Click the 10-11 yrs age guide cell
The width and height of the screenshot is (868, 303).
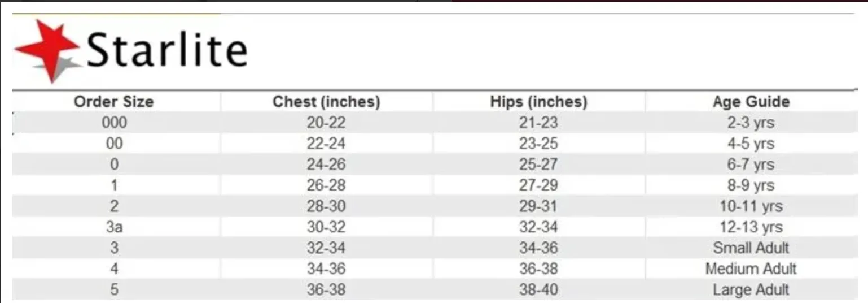(751, 206)
